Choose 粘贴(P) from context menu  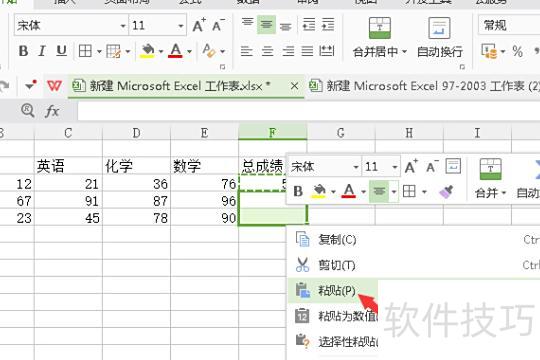click(333, 291)
